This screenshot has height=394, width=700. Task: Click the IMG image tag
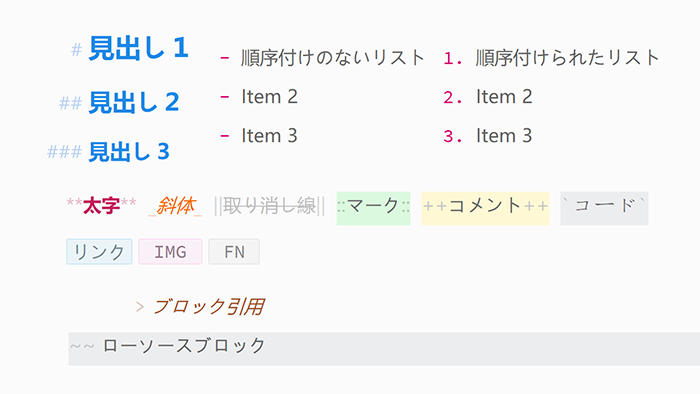[x=170, y=252]
